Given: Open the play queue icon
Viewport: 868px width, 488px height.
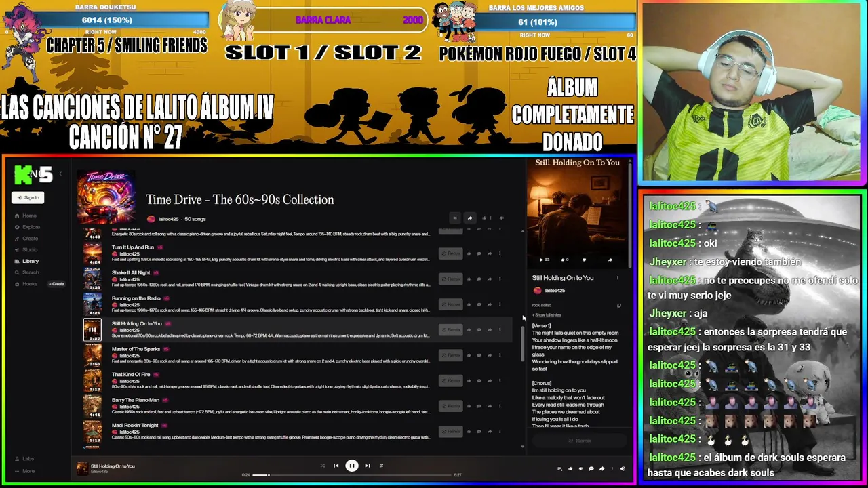Looking at the screenshot, I should 559,468.
